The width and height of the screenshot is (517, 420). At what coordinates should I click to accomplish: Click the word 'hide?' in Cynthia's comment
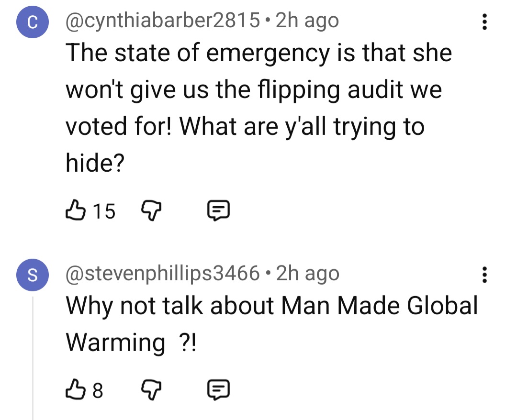pyautogui.click(x=95, y=163)
